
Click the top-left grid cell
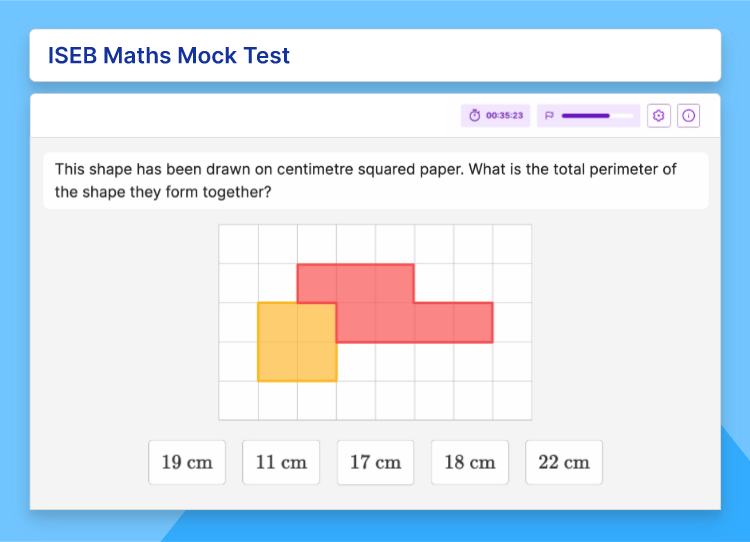(239, 244)
